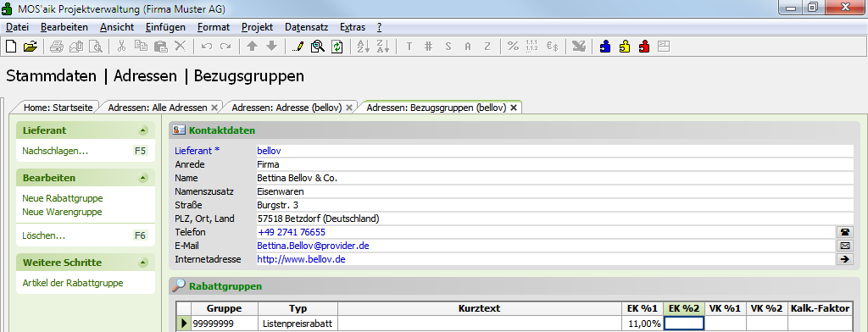Viewport: 868px width, 332px height.
Task: Click the print toolbar icon
Action: (x=57, y=47)
